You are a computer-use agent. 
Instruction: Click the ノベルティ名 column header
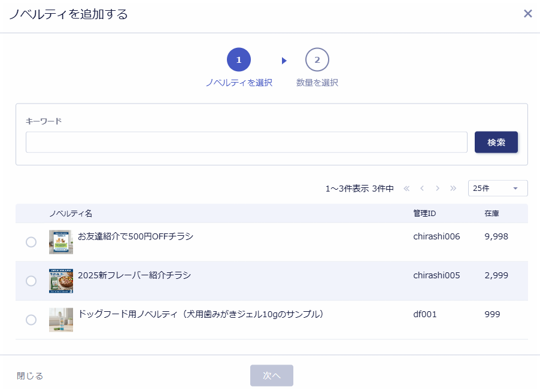tap(71, 214)
